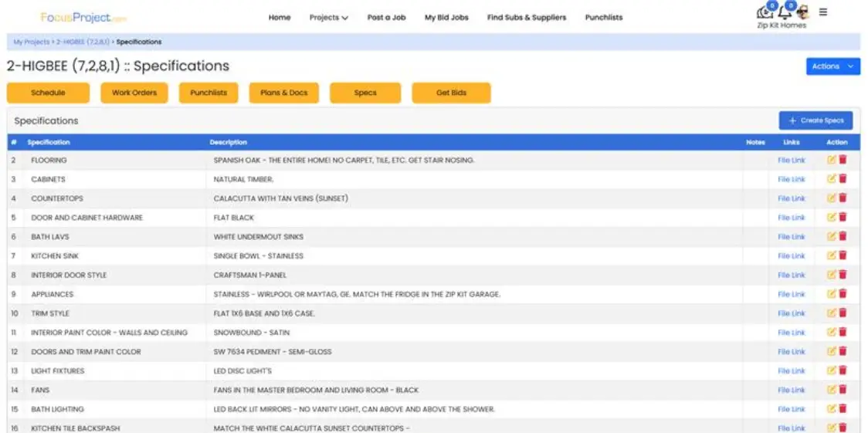Switch to the Schedule tab
The image size is (868, 433).
pyautogui.click(x=48, y=93)
